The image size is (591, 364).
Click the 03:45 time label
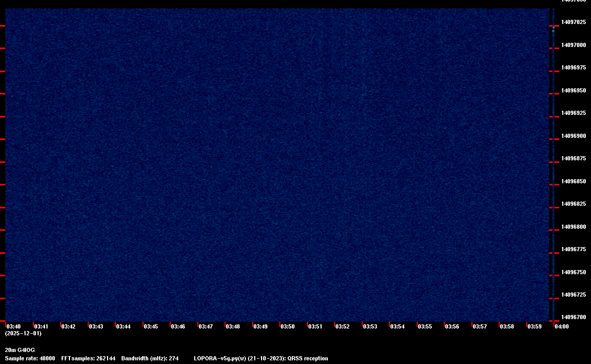[151, 326]
